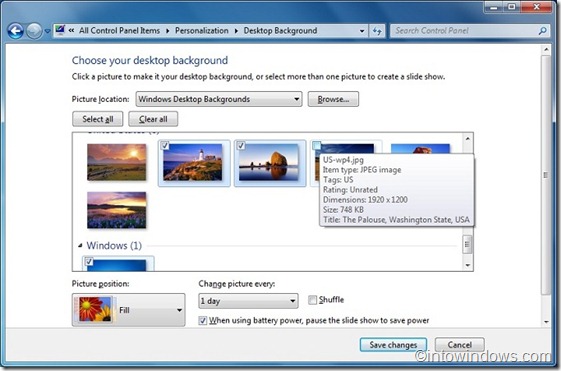Viewport: 561px width, 371px height.
Task: Click Save changes button
Action: tap(393, 345)
